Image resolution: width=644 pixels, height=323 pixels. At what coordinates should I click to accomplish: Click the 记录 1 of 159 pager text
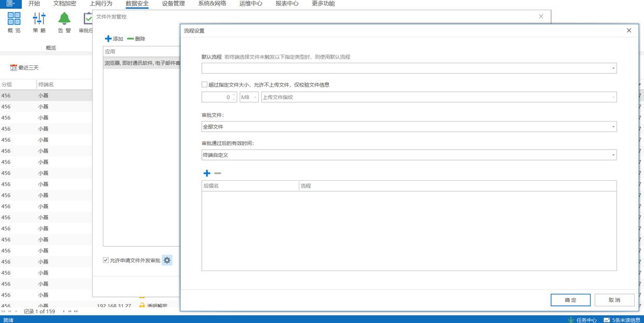[x=39, y=312]
